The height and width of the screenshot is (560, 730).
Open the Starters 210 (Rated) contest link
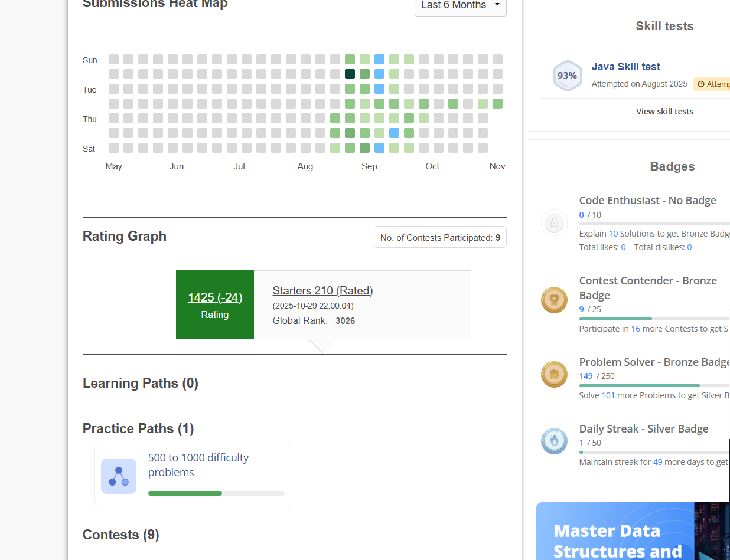pyautogui.click(x=322, y=291)
